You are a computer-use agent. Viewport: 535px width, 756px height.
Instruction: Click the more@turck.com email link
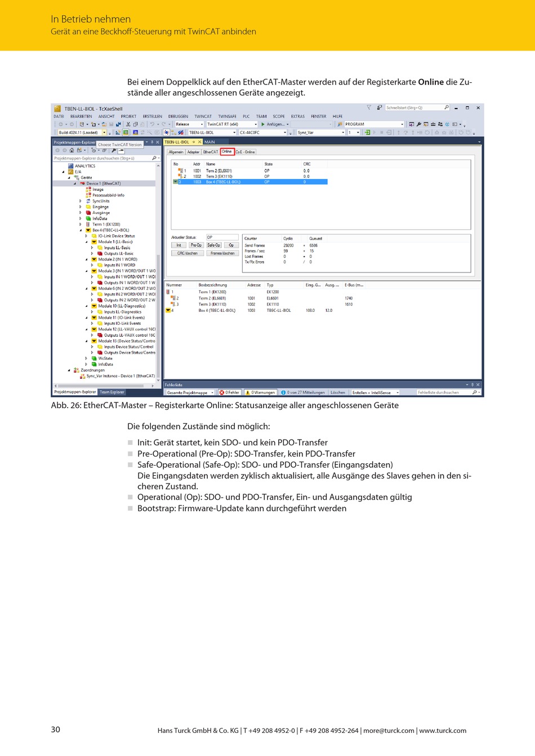coord(389,731)
